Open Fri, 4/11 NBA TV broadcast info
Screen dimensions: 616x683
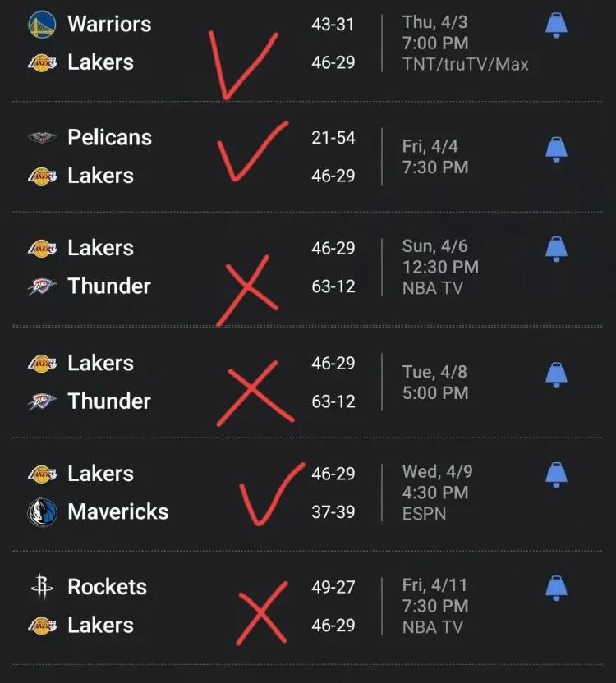(433, 627)
